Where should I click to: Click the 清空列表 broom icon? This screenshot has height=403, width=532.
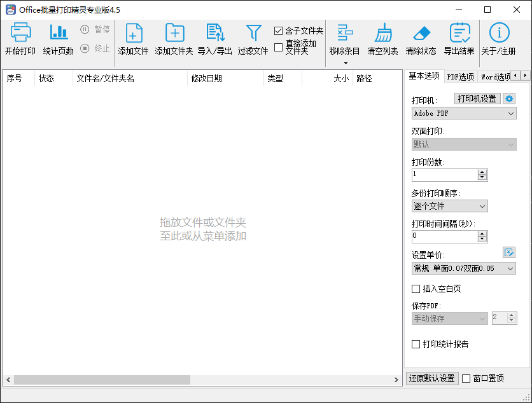(383, 32)
